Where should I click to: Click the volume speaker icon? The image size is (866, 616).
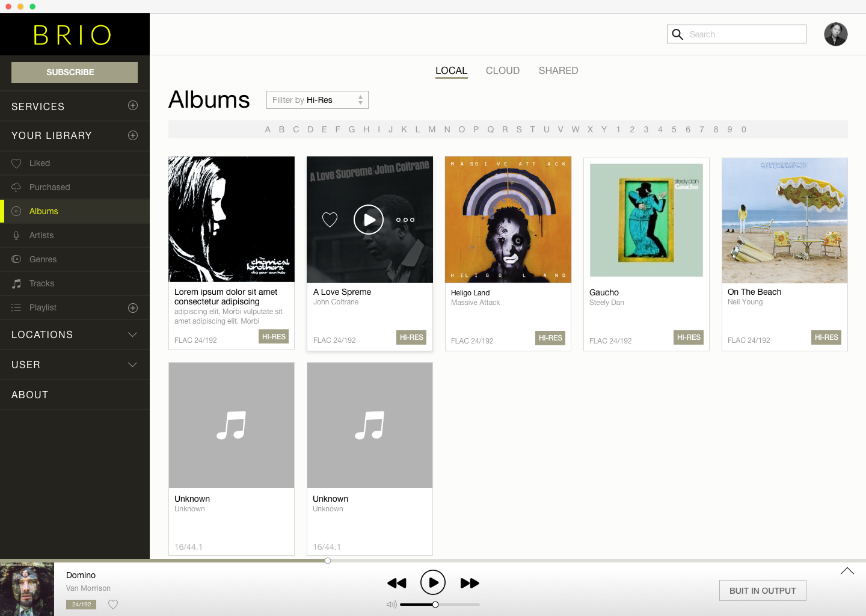click(x=392, y=605)
